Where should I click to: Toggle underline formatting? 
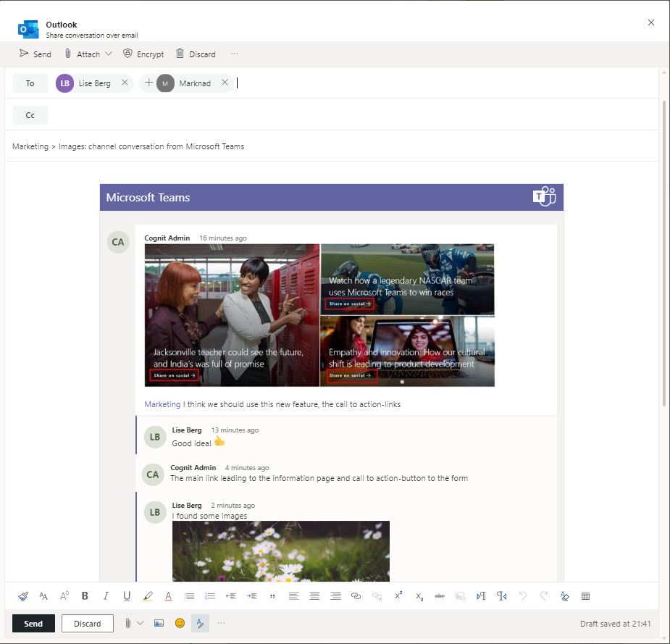pos(127,595)
